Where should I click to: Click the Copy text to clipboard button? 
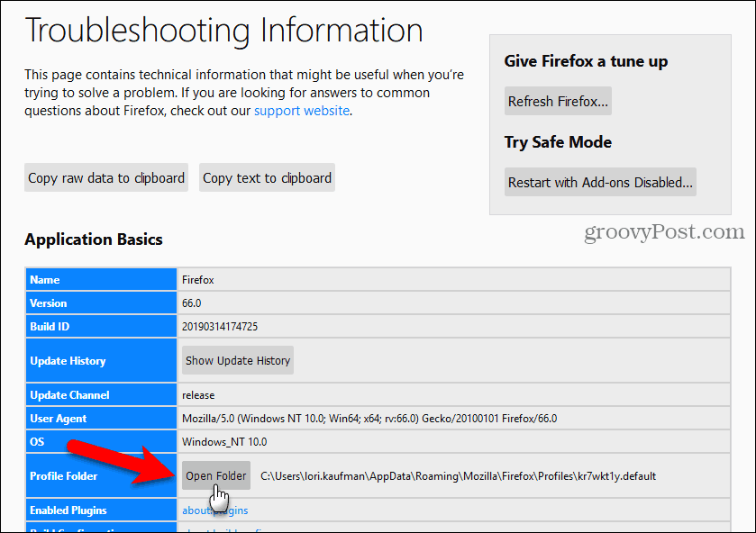click(x=267, y=178)
